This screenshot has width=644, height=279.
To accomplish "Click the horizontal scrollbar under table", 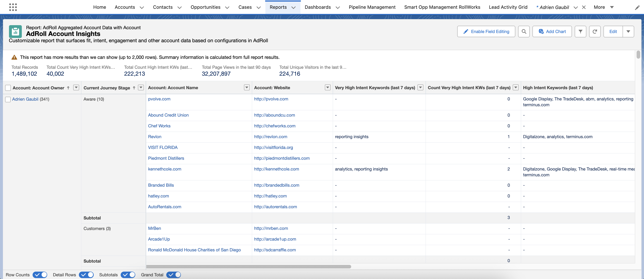I will pyautogui.click(x=249, y=266).
